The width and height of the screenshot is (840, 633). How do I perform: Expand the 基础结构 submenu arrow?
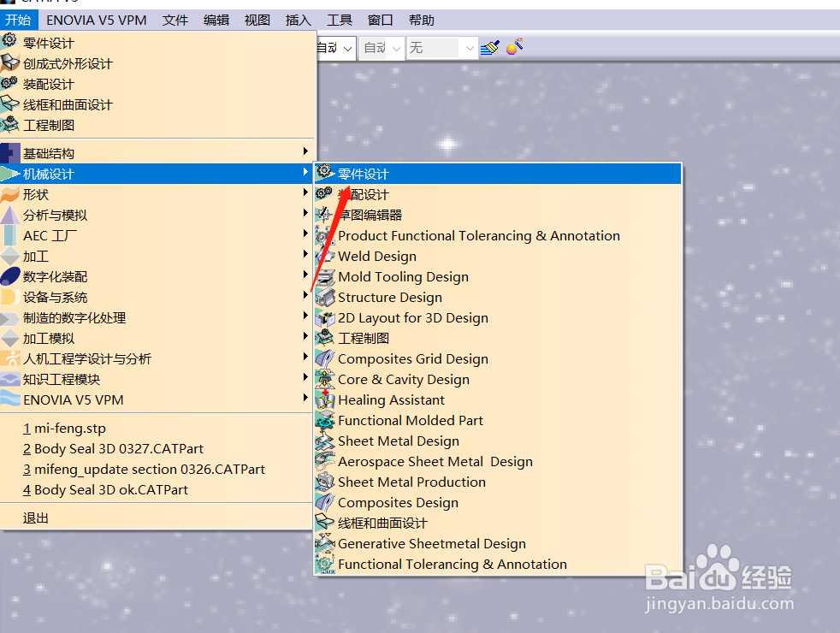(305, 151)
